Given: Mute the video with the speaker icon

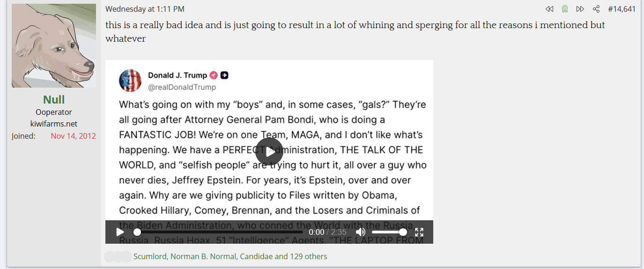Looking at the screenshot, I should click(360, 232).
